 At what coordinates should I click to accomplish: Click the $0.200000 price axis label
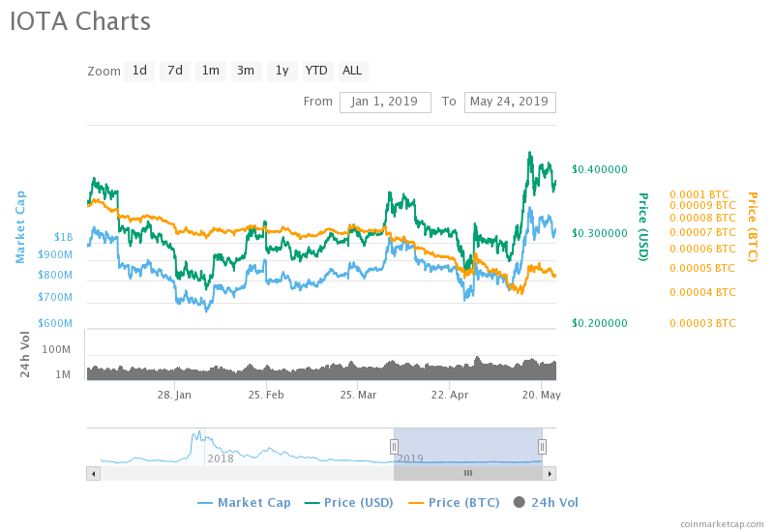[600, 323]
